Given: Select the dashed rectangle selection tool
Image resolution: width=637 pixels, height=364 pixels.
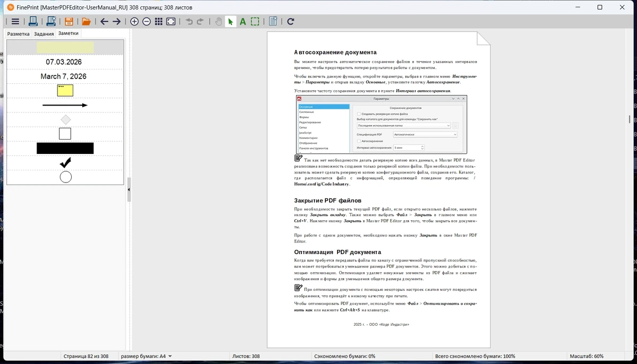Looking at the screenshot, I should [255, 22].
